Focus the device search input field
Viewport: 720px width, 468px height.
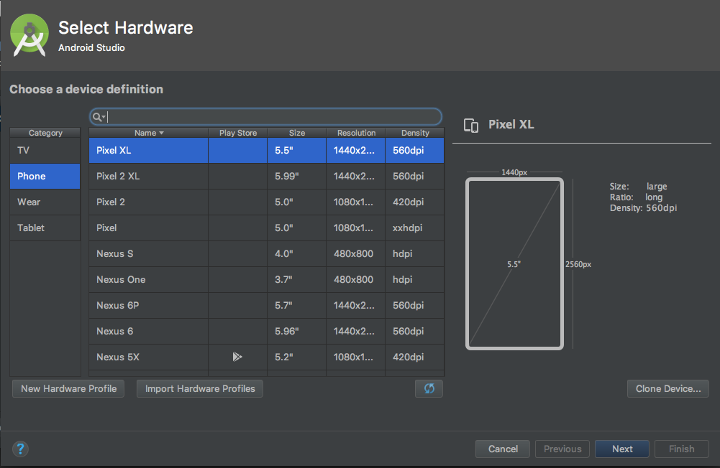tap(266, 117)
